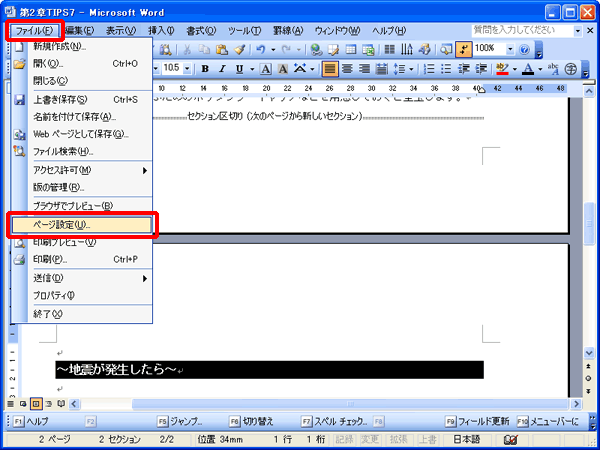Toggle distributed alignment button
600x450 pixels.
pos(382,69)
